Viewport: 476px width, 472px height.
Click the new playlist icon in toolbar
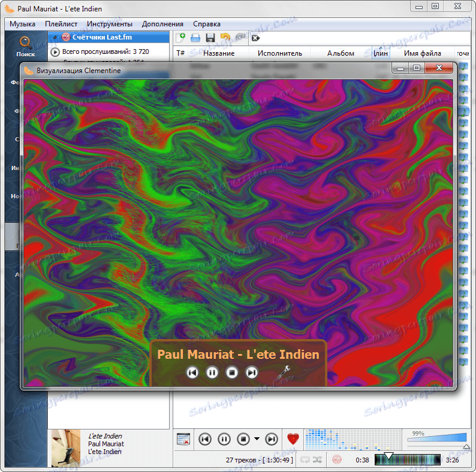point(180,38)
